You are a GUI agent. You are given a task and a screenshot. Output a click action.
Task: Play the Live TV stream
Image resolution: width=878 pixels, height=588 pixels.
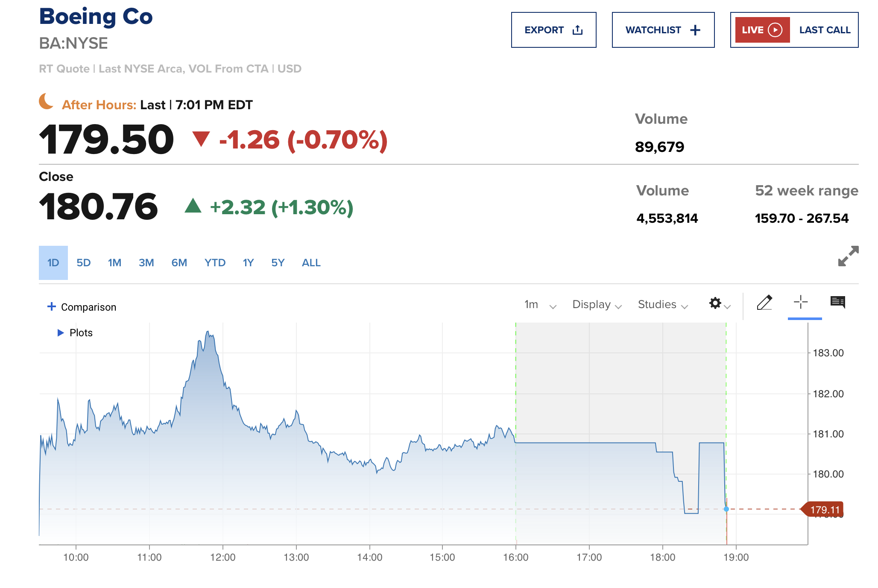762,30
